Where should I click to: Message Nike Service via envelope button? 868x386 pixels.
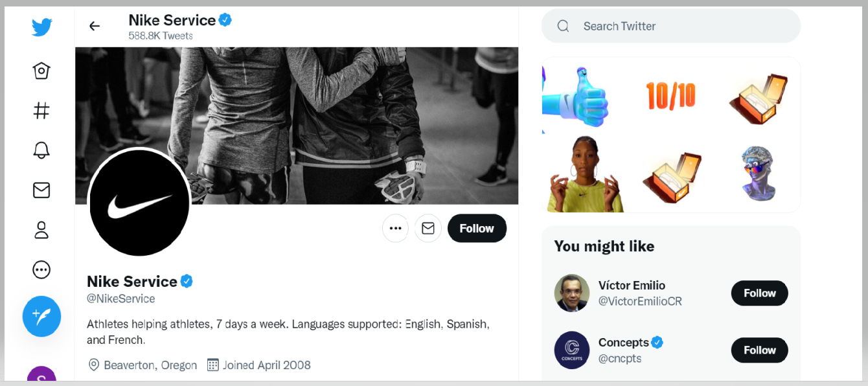coord(428,228)
